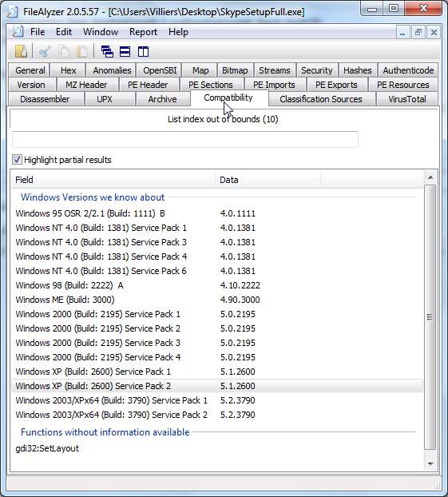Image resolution: width=448 pixels, height=497 pixels.
Task: Show the Hashes tab
Action: pyautogui.click(x=358, y=70)
